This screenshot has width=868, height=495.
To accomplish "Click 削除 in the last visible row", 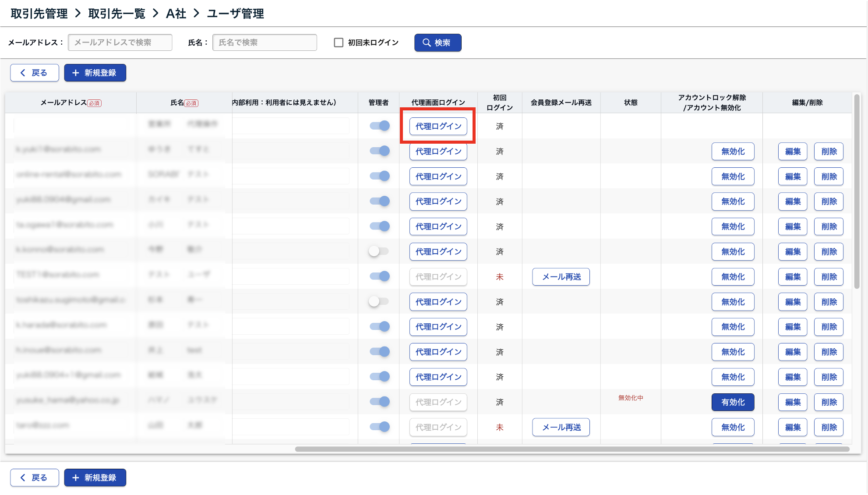I will pos(829,427).
